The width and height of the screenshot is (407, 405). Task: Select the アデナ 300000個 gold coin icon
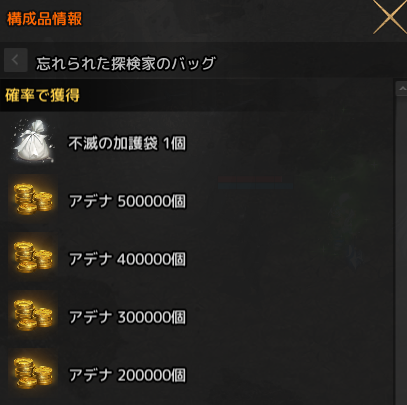pos(33,314)
